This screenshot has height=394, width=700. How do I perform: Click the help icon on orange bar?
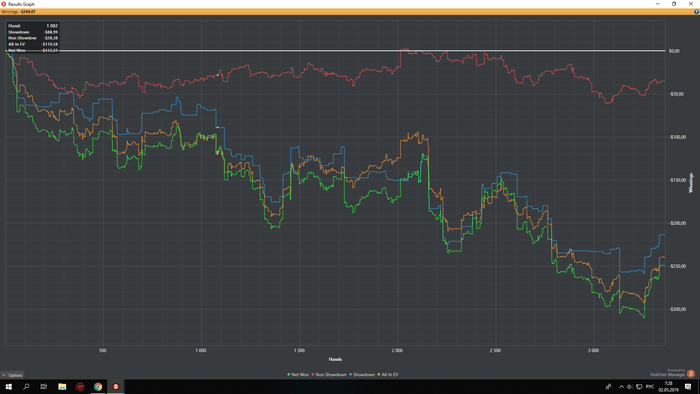(x=696, y=12)
